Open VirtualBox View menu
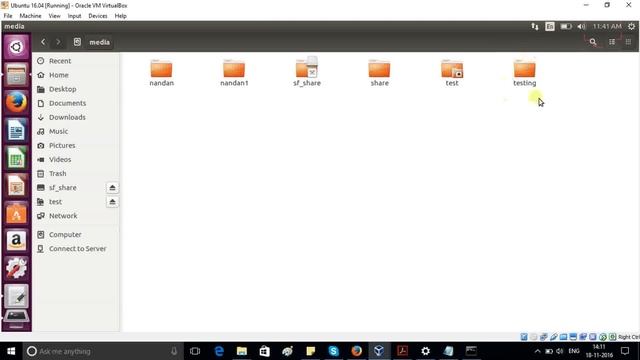640x360 pixels. [x=54, y=16]
